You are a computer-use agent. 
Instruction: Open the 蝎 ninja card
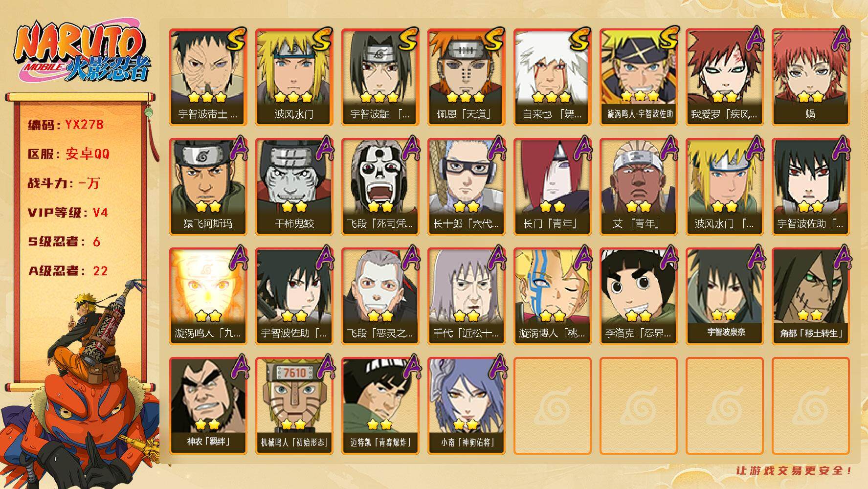coord(810,77)
